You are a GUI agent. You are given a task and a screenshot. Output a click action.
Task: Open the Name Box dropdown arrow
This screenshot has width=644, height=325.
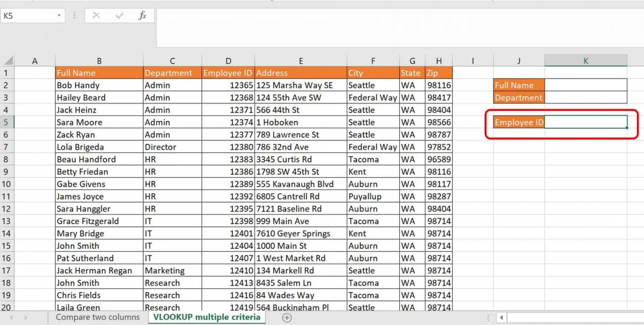[59, 16]
